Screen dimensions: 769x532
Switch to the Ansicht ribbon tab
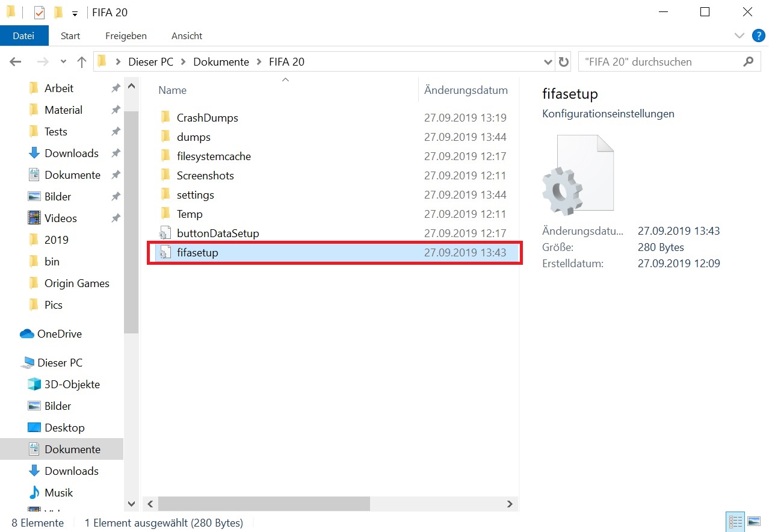(187, 36)
